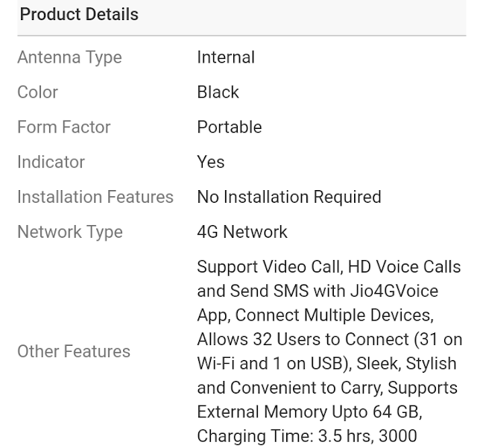Screen dimensions: 477x448
Task: Click External Memory Upto 64 GB text
Action: [310, 411]
